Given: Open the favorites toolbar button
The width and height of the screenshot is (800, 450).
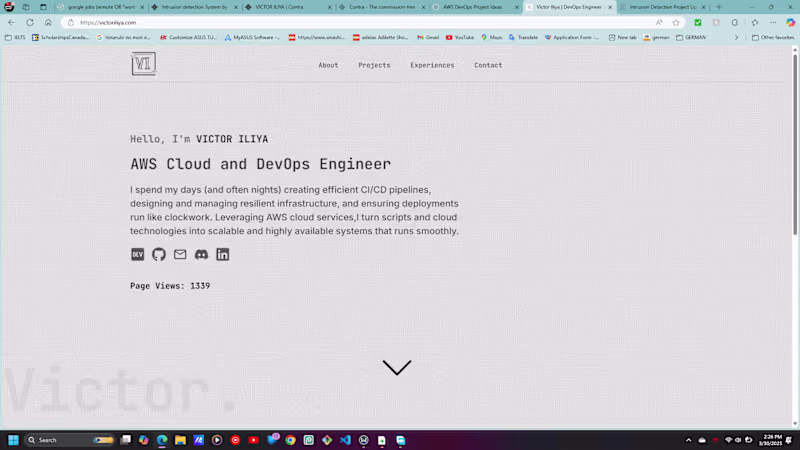Looking at the screenshot, I should (x=755, y=22).
